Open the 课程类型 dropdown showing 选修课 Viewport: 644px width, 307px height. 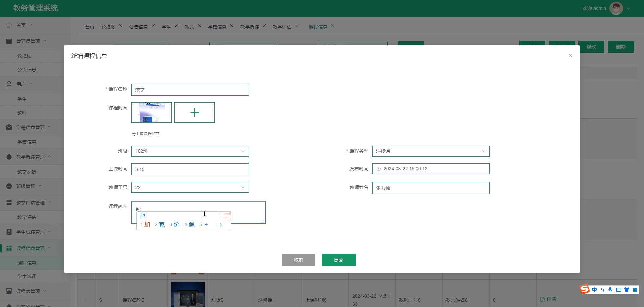point(431,151)
